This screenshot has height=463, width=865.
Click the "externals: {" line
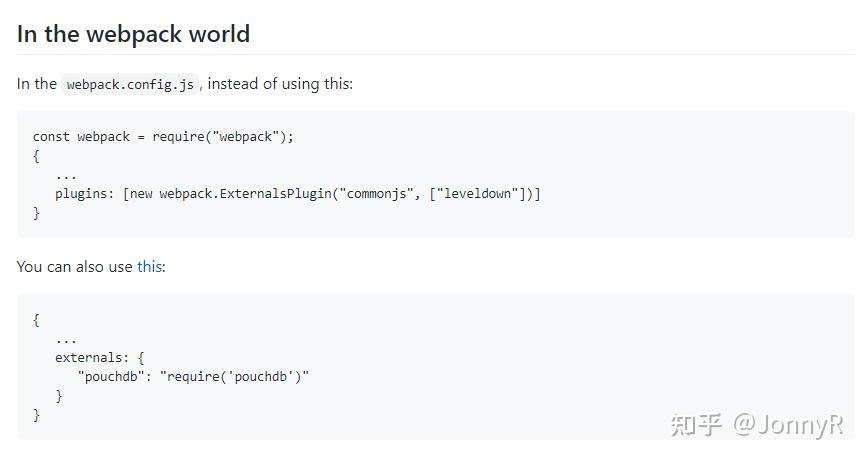(99, 358)
